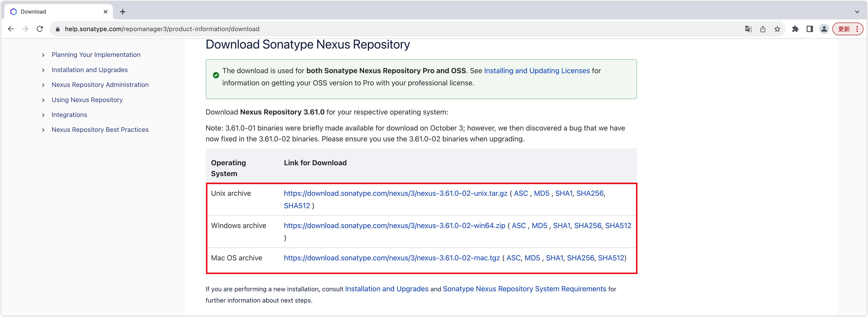This screenshot has height=317, width=868.
Task: Select the Download browser tab
Action: click(59, 12)
